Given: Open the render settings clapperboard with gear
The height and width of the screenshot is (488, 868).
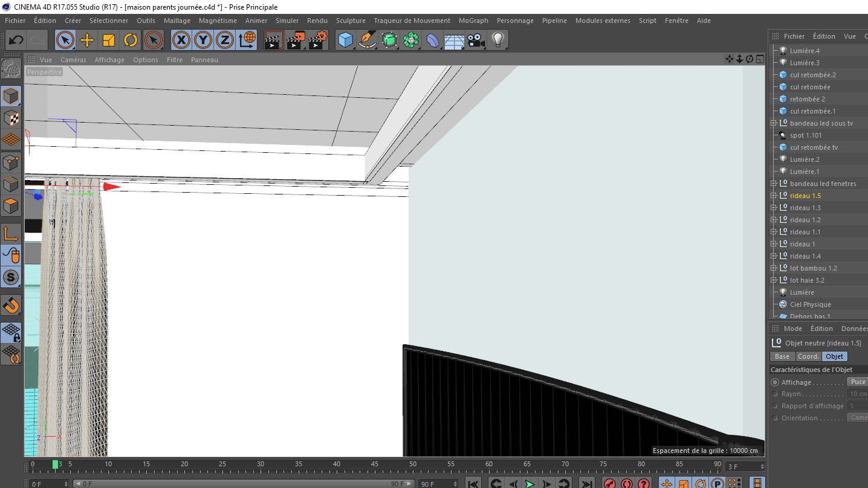Looking at the screenshot, I should click(x=317, y=40).
